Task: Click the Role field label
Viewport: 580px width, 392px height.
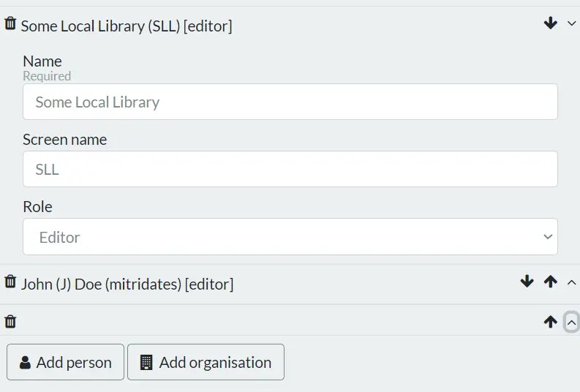Action: pos(37,207)
